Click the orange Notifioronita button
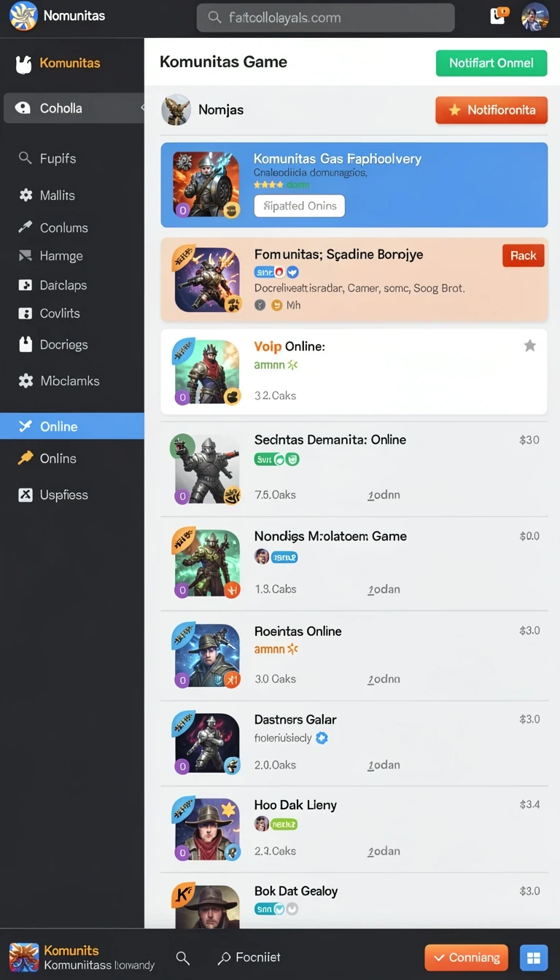 coord(491,110)
